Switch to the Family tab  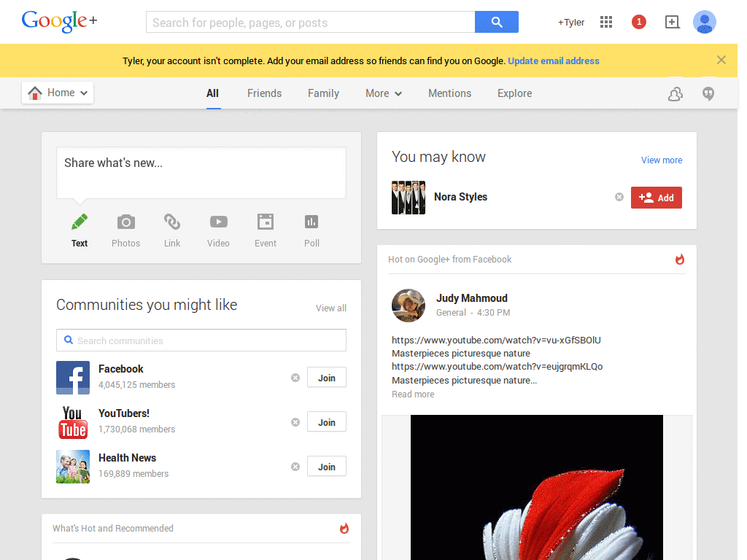click(323, 93)
